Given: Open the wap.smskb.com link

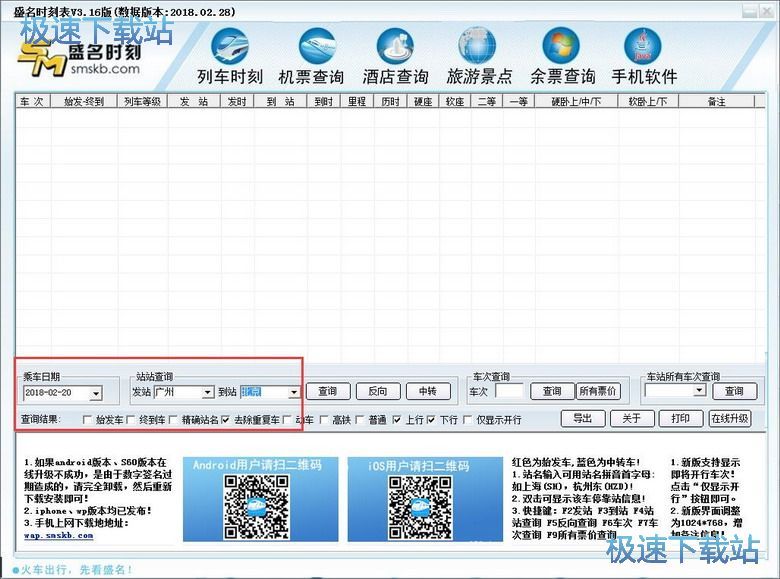Looking at the screenshot, I should tap(58, 536).
